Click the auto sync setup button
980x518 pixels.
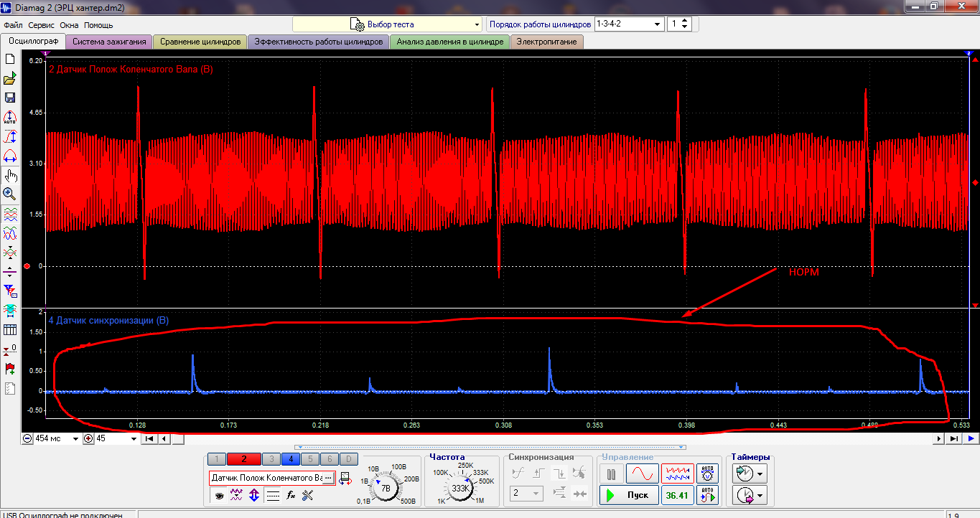[x=708, y=495]
